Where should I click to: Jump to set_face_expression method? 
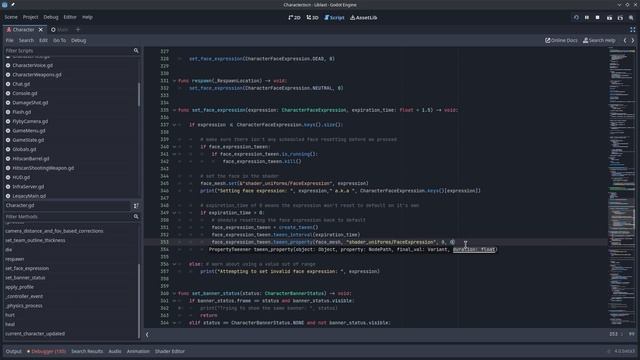coord(27,269)
